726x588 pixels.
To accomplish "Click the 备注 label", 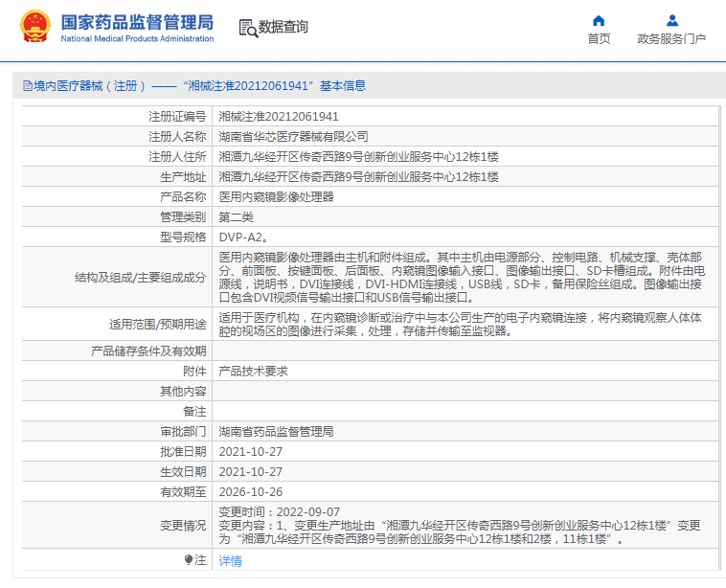I will [195, 412].
